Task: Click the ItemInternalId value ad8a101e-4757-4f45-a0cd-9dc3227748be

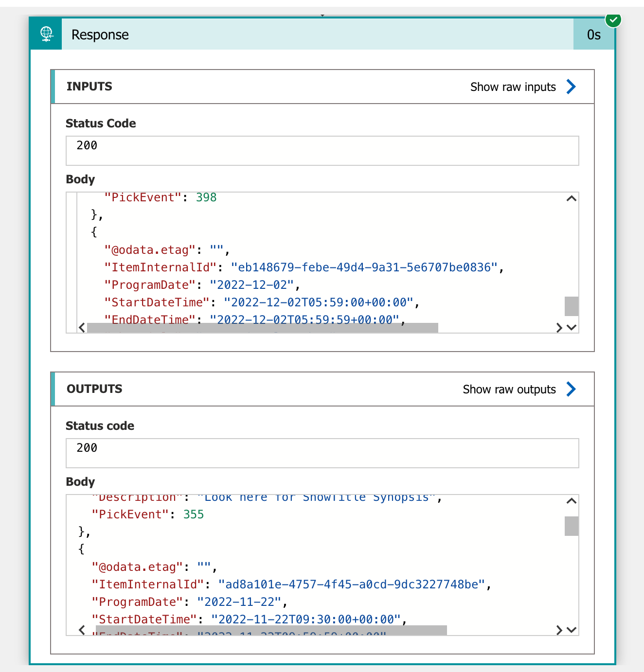Action: 351,584
